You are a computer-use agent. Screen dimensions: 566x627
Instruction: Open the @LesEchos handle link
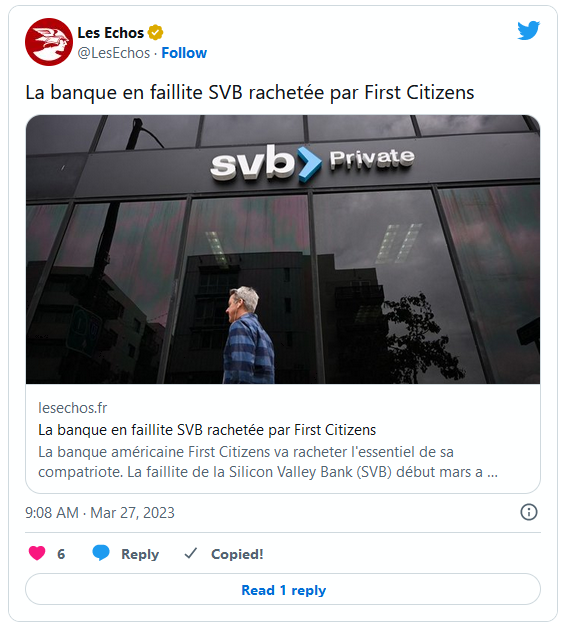pos(114,53)
